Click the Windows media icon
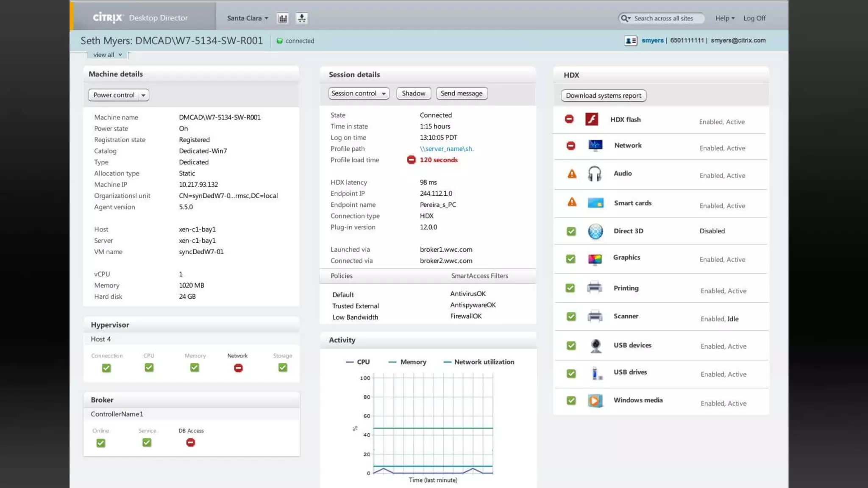This screenshot has height=488, width=868. coord(595,400)
